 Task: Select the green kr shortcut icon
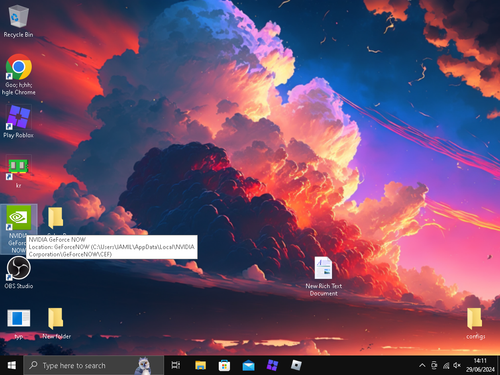[18, 171]
